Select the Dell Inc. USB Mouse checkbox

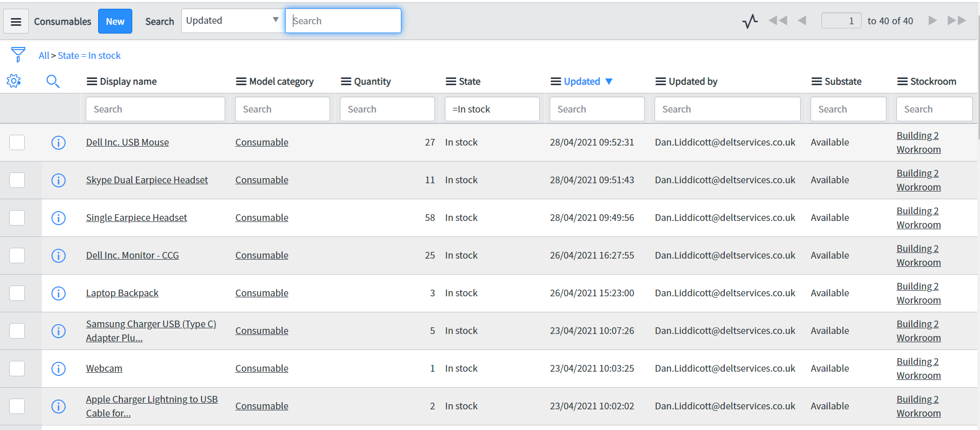click(x=17, y=142)
